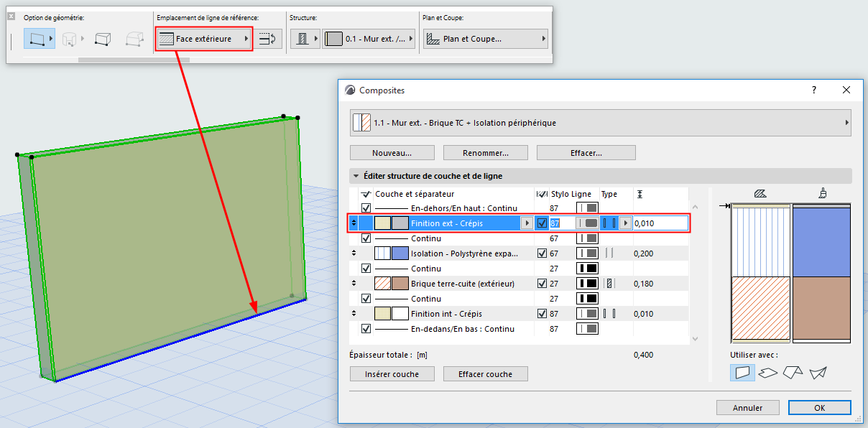Toggle the En-dedans/En bas separator checkbox
The image size is (868, 428).
366,329
